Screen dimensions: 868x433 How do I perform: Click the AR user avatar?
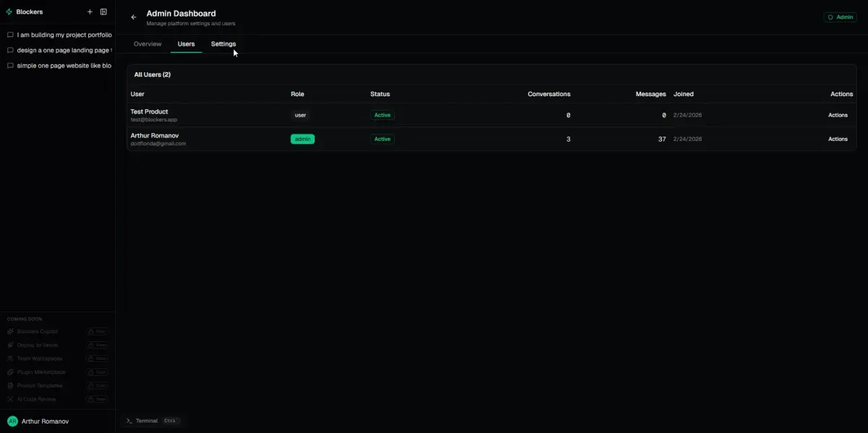pos(12,421)
